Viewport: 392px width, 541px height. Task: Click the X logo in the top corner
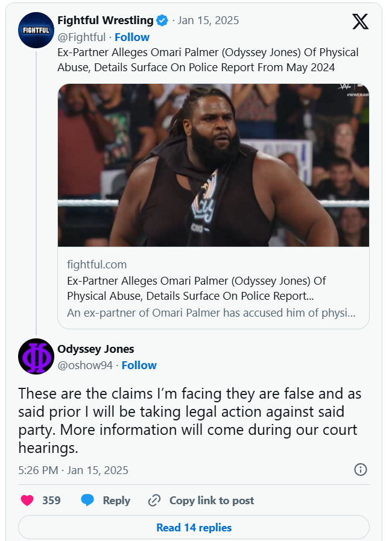point(360,22)
